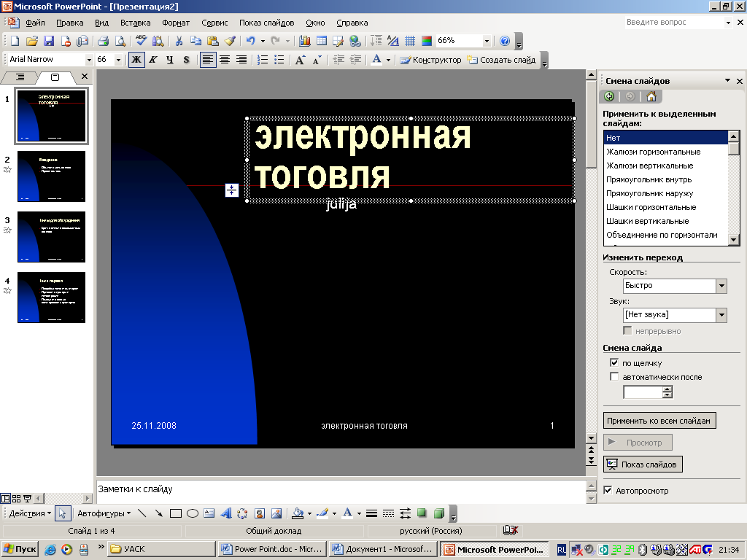Open the Правка menu
The height and width of the screenshot is (560, 747).
point(69,23)
